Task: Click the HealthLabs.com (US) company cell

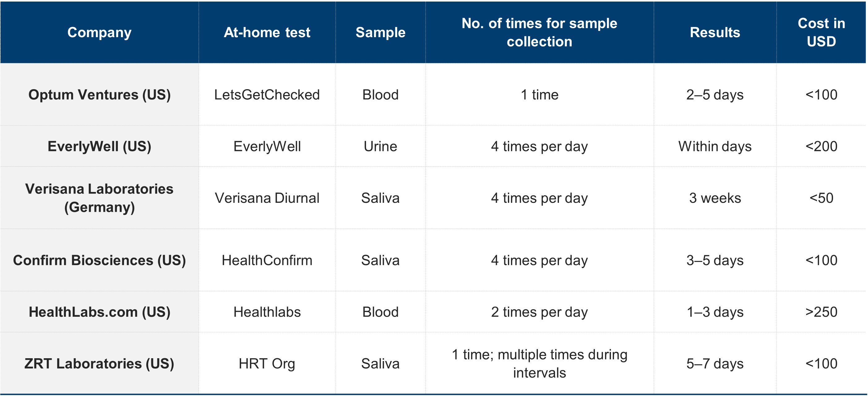Action: click(x=99, y=312)
